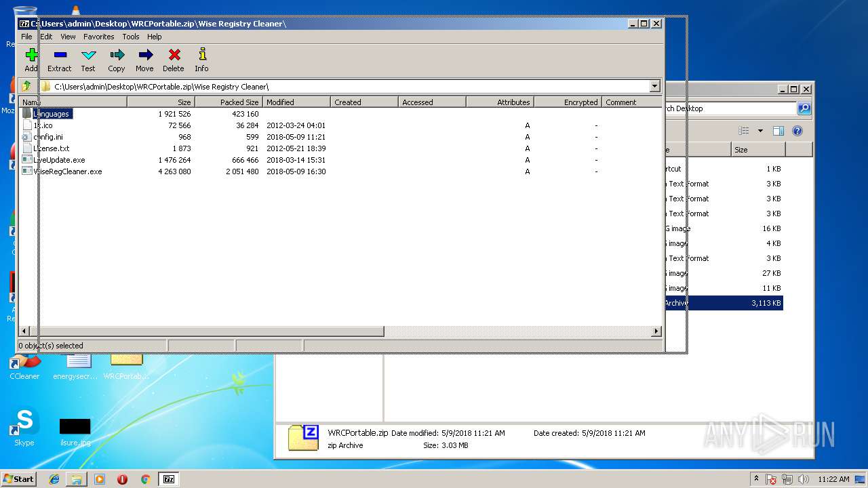This screenshot has width=868, height=488.
Task: Sort by the Size column header
Action: 161,102
